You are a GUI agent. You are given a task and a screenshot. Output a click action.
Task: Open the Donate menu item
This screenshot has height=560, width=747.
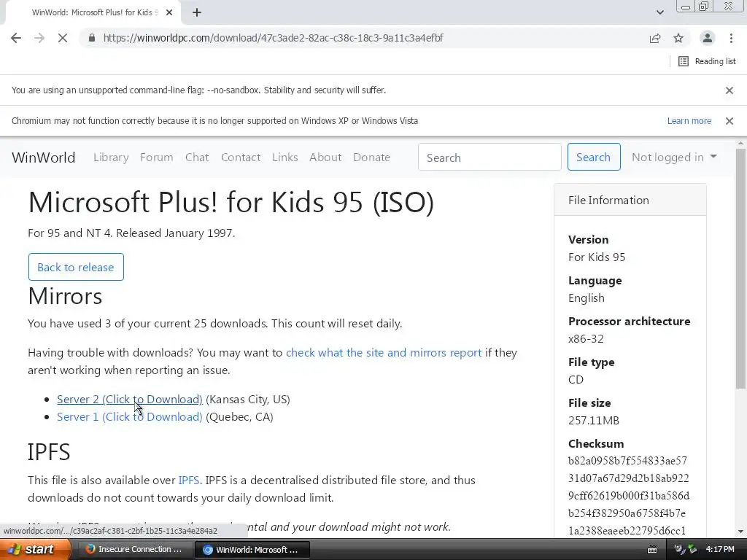click(x=371, y=157)
